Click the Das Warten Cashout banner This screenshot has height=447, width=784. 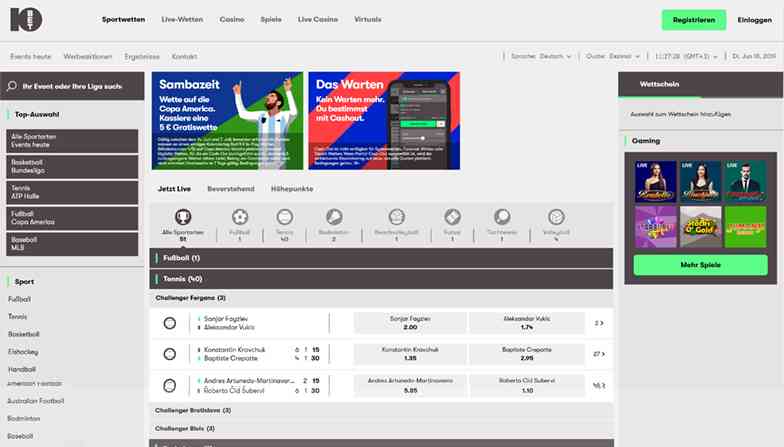point(384,121)
